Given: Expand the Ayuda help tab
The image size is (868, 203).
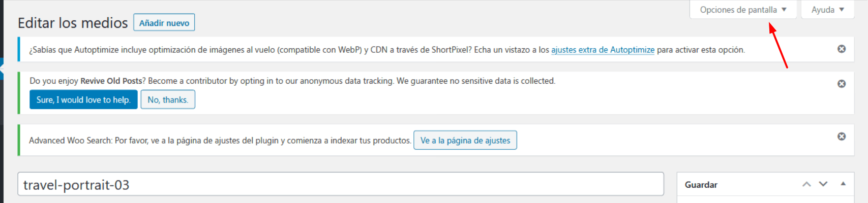Looking at the screenshot, I should 827,10.
